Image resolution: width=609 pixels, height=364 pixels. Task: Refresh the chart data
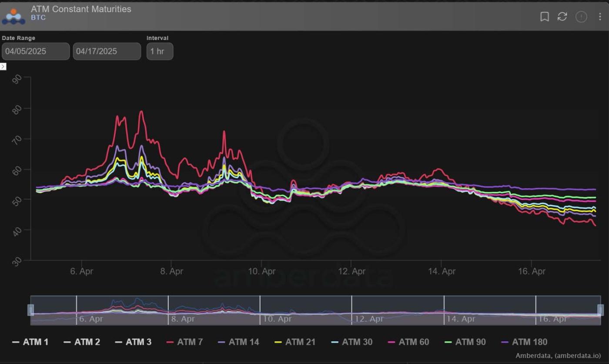pos(562,17)
